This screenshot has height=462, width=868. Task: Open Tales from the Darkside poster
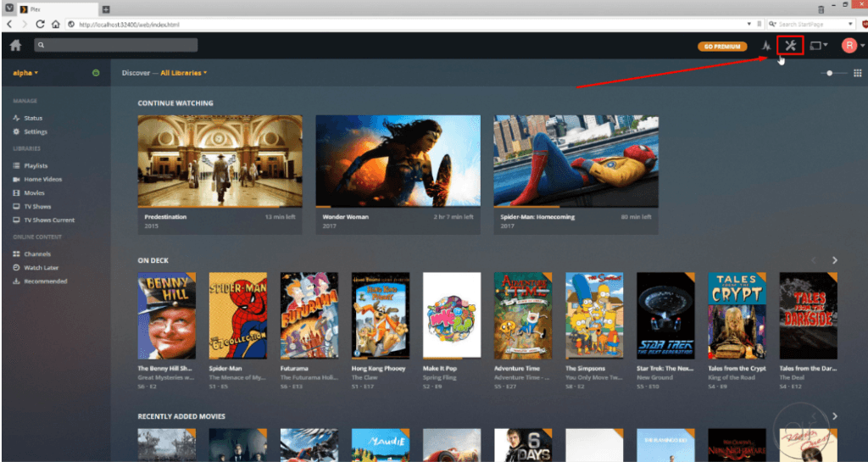pyautogui.click(x=808, y=315)
